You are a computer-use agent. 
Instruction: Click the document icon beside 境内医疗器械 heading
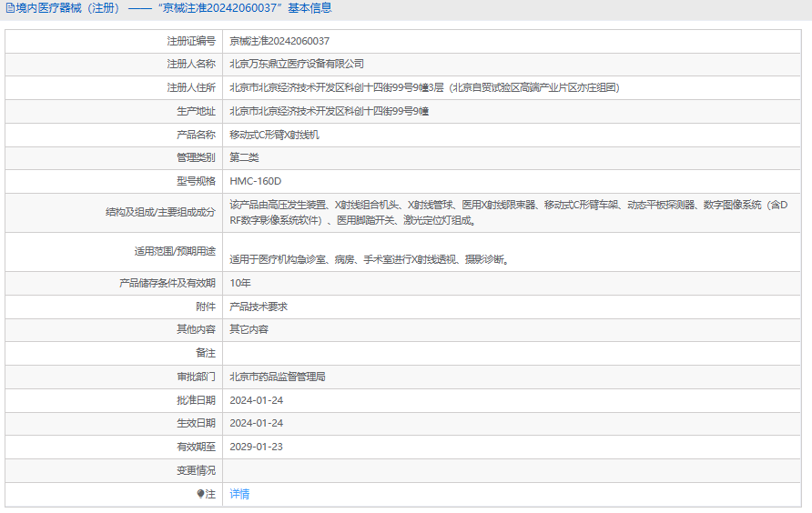[x=10, y=8]
